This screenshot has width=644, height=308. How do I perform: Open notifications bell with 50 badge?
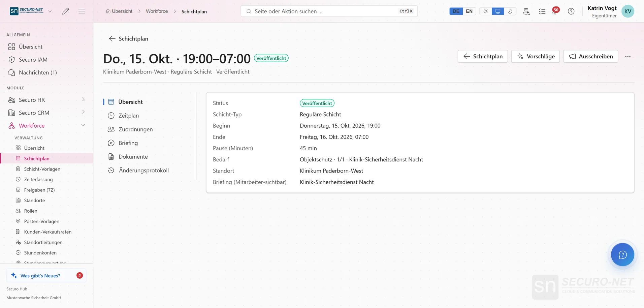pos(555,11)
